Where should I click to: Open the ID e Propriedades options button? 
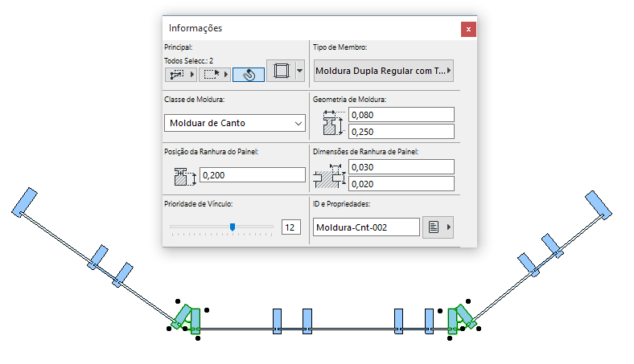click(x=439, y=227)
